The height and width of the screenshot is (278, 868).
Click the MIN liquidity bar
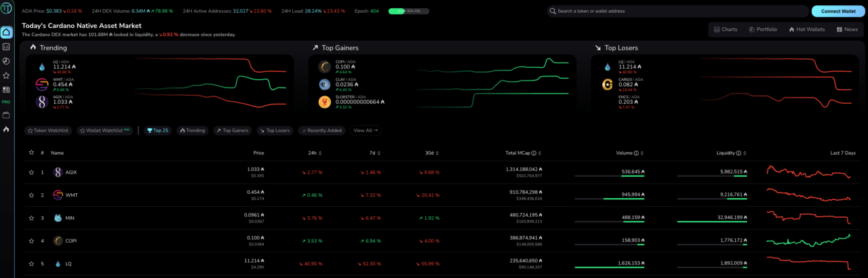(x=711, y=222)
